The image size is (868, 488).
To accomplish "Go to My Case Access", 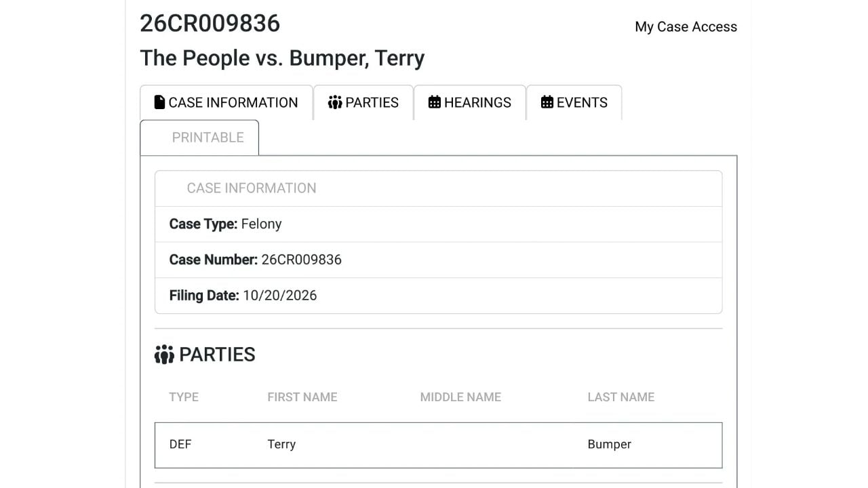I will tap(686, 27).
